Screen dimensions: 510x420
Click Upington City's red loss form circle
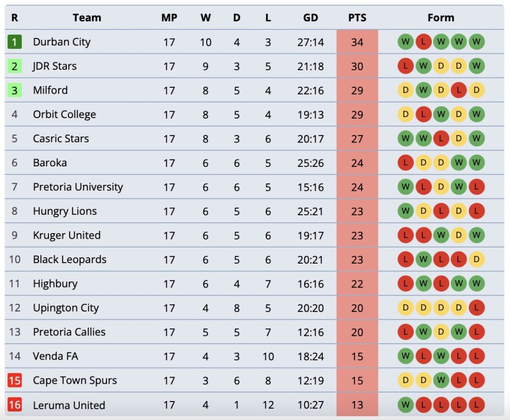(477, 308)
